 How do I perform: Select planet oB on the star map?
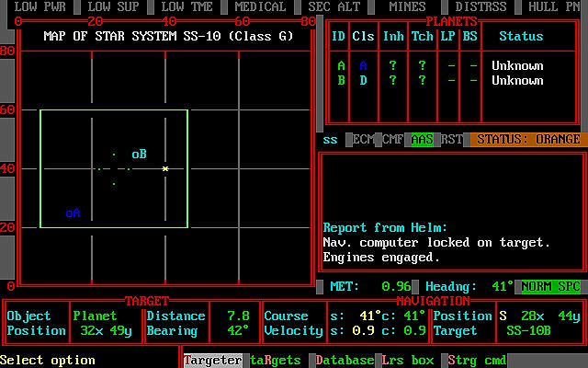pyautogui.click(x=139, y=155)
